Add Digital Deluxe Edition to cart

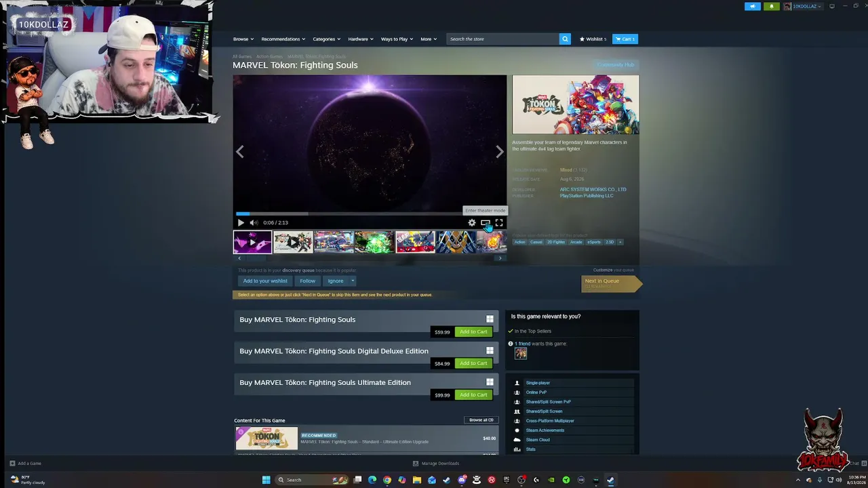pyautogui.click(x=473, y=363)
